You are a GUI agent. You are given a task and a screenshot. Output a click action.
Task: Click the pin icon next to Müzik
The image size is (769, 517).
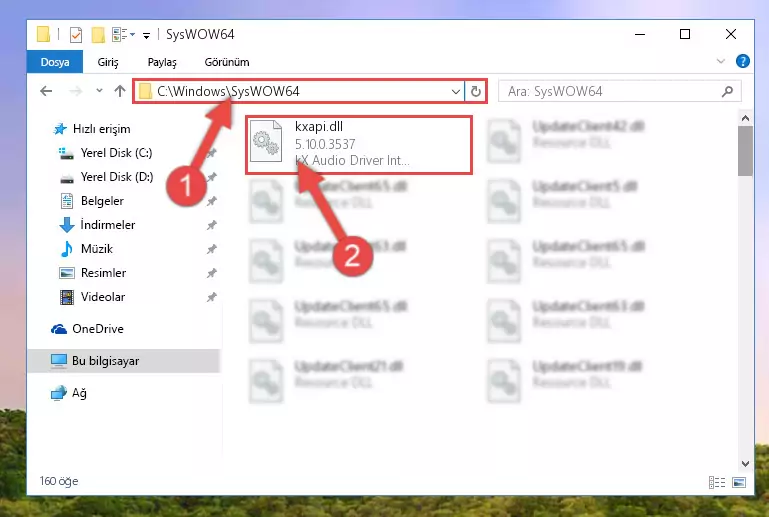pyautogui.click(x=211, y=249)
